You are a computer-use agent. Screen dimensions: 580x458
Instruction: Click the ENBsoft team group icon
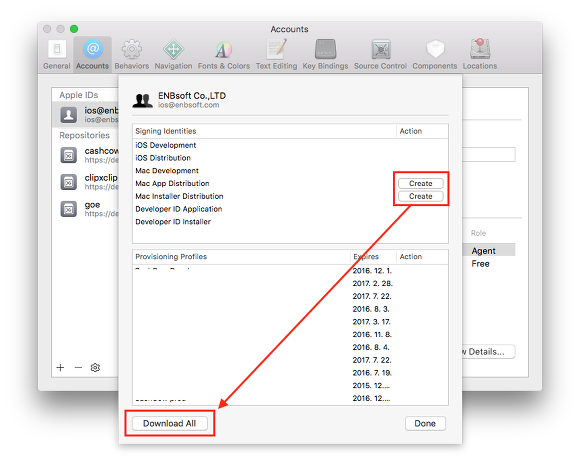point(142,100)
